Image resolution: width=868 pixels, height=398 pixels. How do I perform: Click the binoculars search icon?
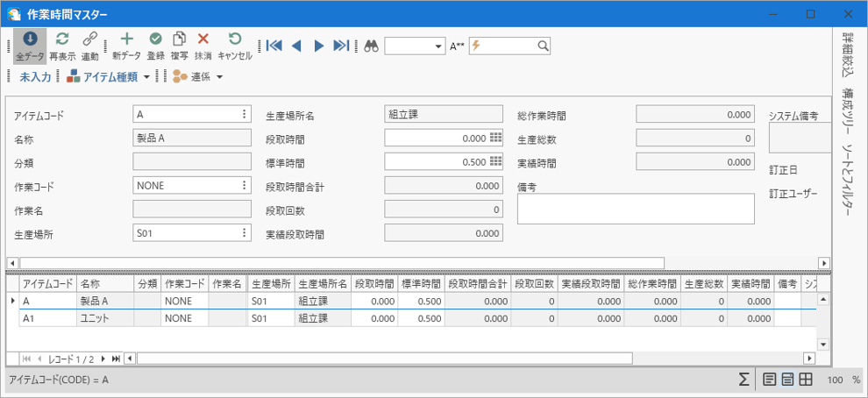[x=371, y=46]
